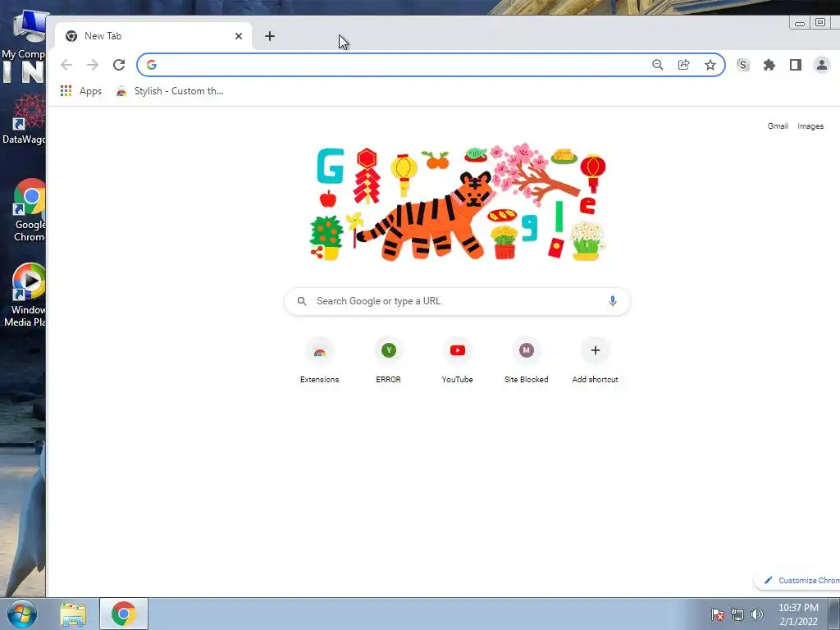
Task: Click the Customize Chrome button
Action: (x=797, y=580)
